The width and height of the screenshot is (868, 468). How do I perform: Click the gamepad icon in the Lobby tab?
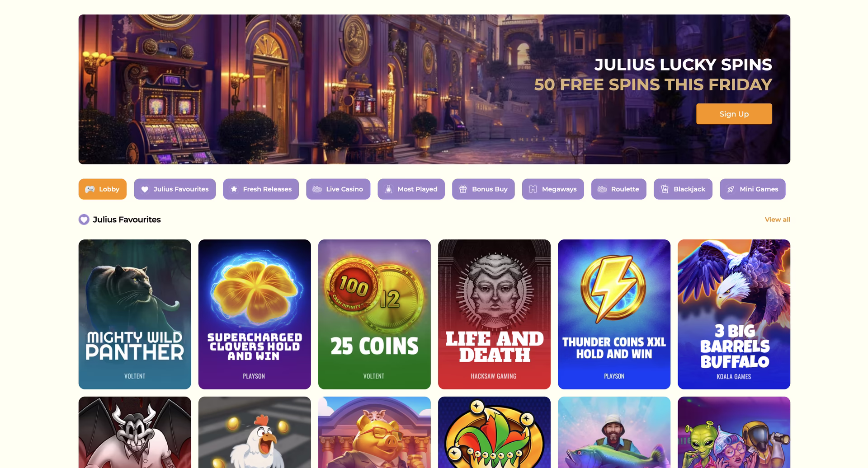90,189
